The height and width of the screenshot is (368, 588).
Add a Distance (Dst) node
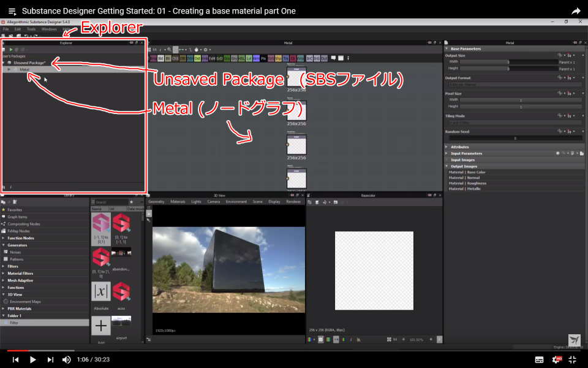point(198,58)
